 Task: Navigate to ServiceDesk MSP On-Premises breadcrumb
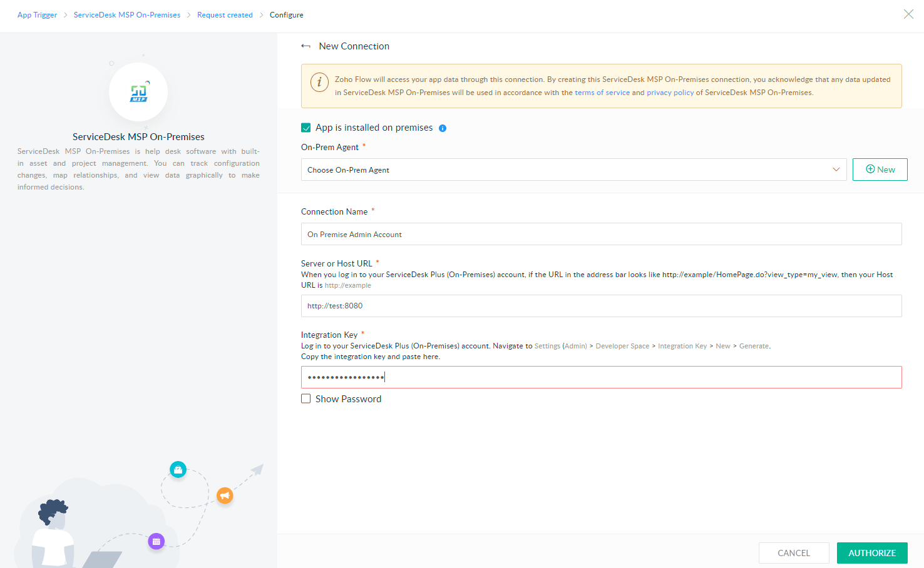127,15
